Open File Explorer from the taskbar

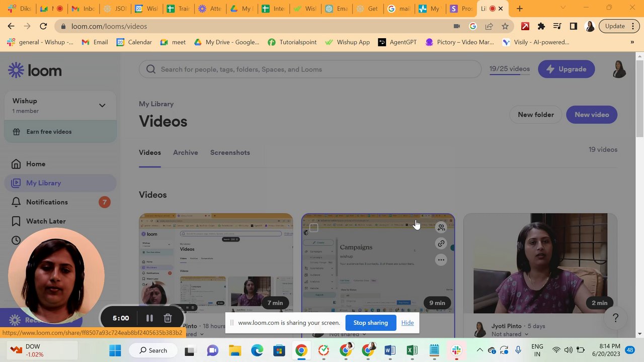pyautogui.click(x=235, y=350)
